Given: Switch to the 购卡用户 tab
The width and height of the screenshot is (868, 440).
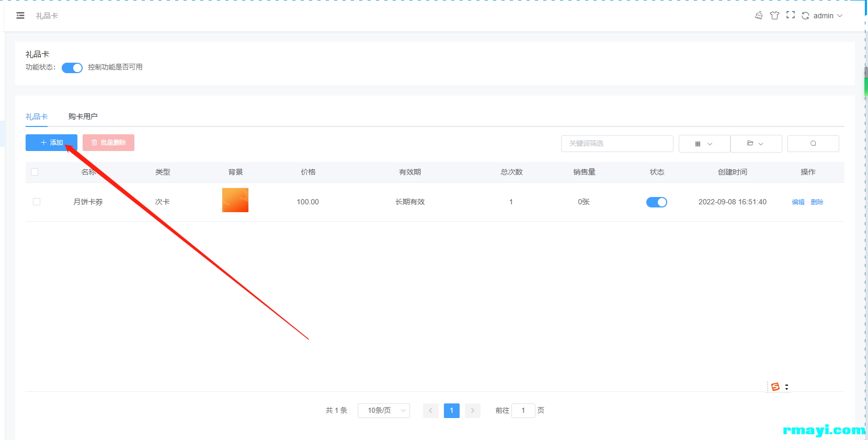Looking at the screenshot, I should click(83, 117).
